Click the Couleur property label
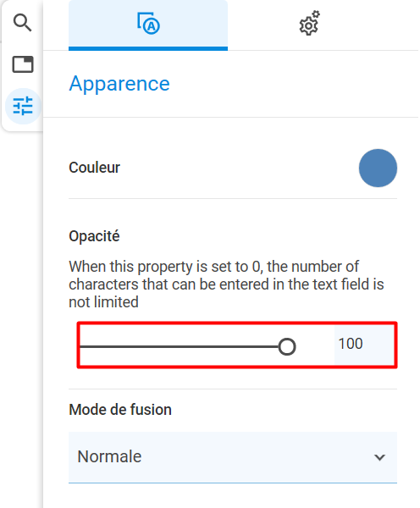Image resolution: width=420 pixels, height=508 pixels. [x=94, y=168]
